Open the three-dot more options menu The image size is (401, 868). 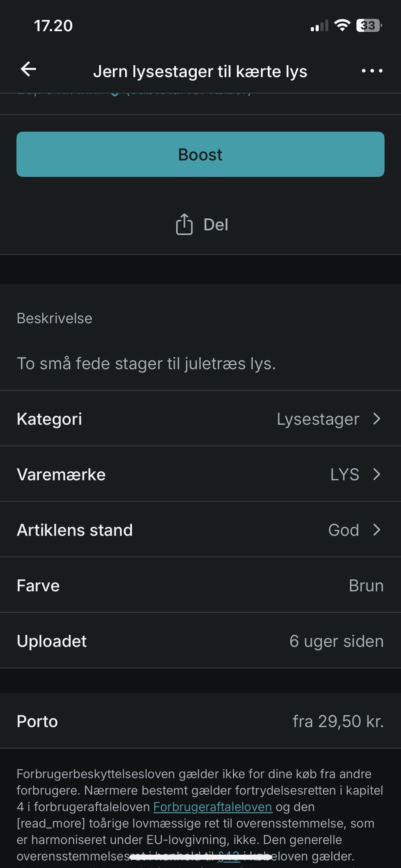click(x=372, y=71)
